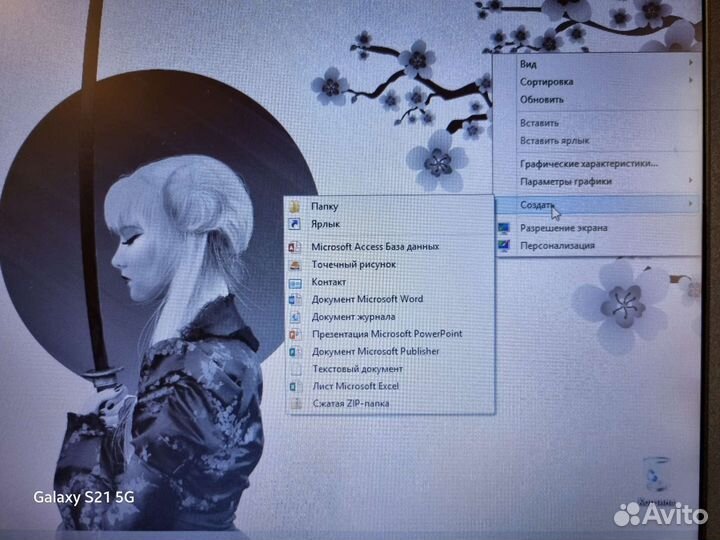Expand the Создать submenu arrow
This screenshot has width=720, height=540.
point(691,203)
